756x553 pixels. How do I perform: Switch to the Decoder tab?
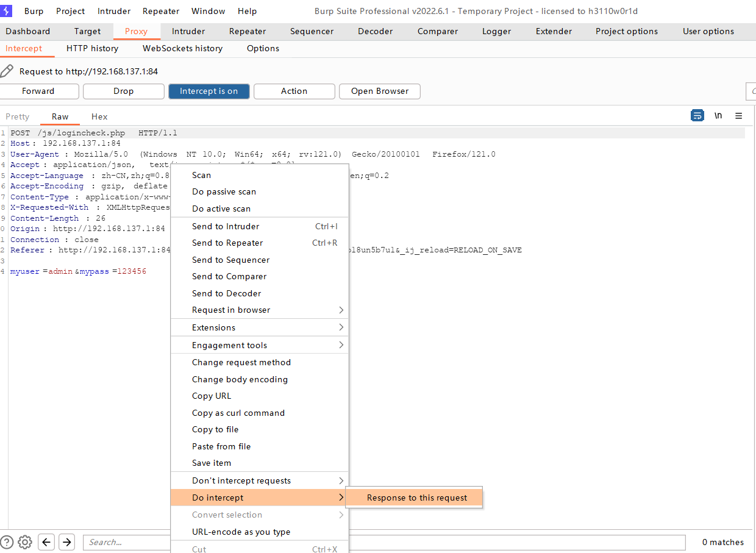[376, 31]
